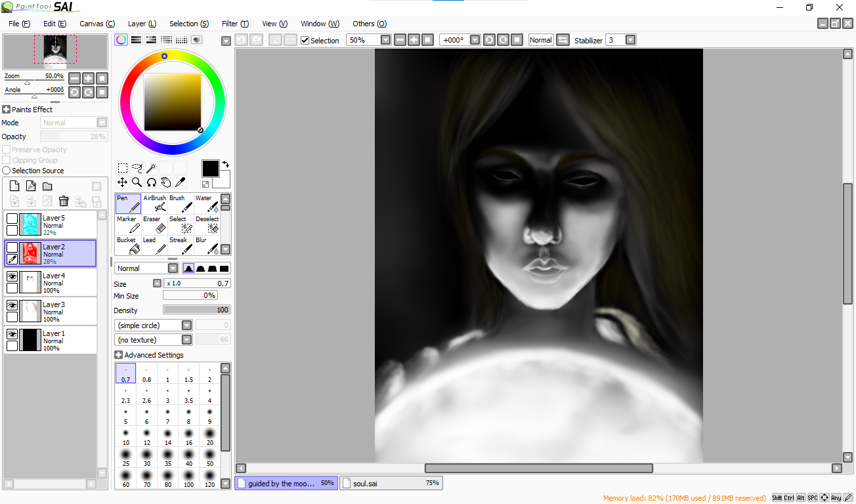Select the hand pan tool
Viewport: 856px width, 504px height.
(166, 182)
